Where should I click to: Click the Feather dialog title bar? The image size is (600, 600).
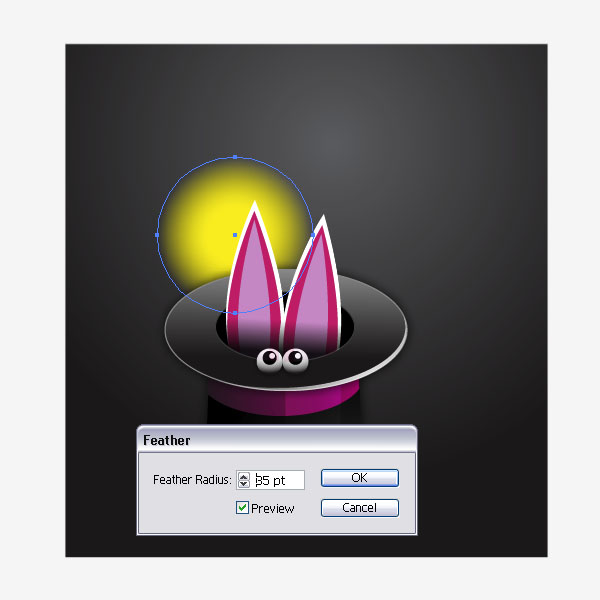(x=277, y=439)
